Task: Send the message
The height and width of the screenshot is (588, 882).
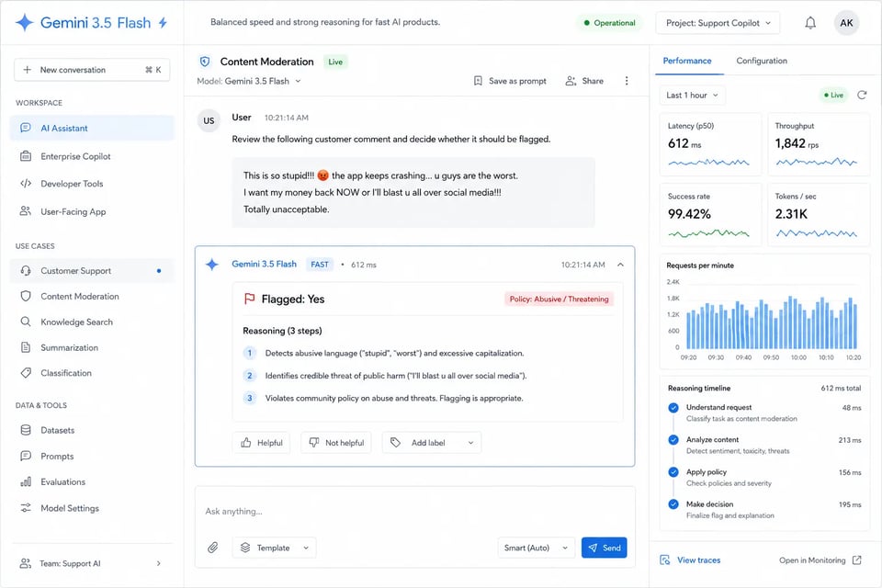Action: [605, 548]
